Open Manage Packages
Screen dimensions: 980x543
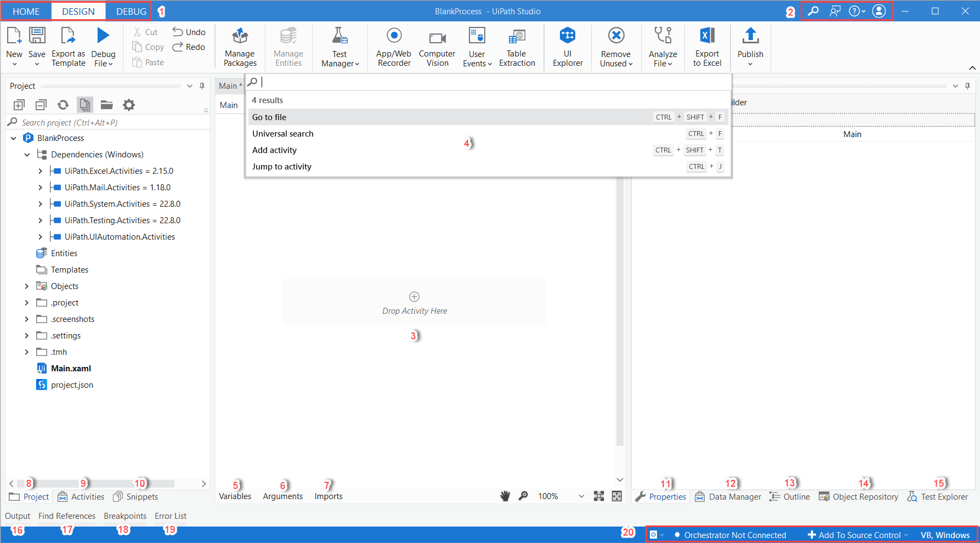click(240, 47)
